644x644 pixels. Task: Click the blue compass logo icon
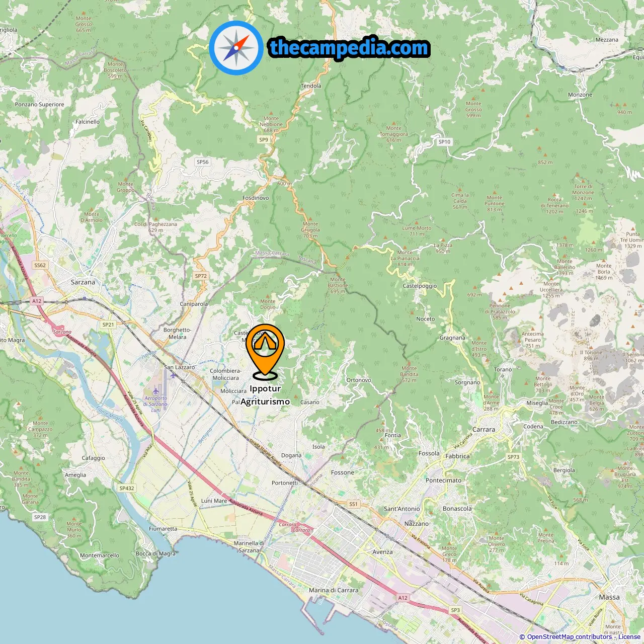[x=236, y=48]
